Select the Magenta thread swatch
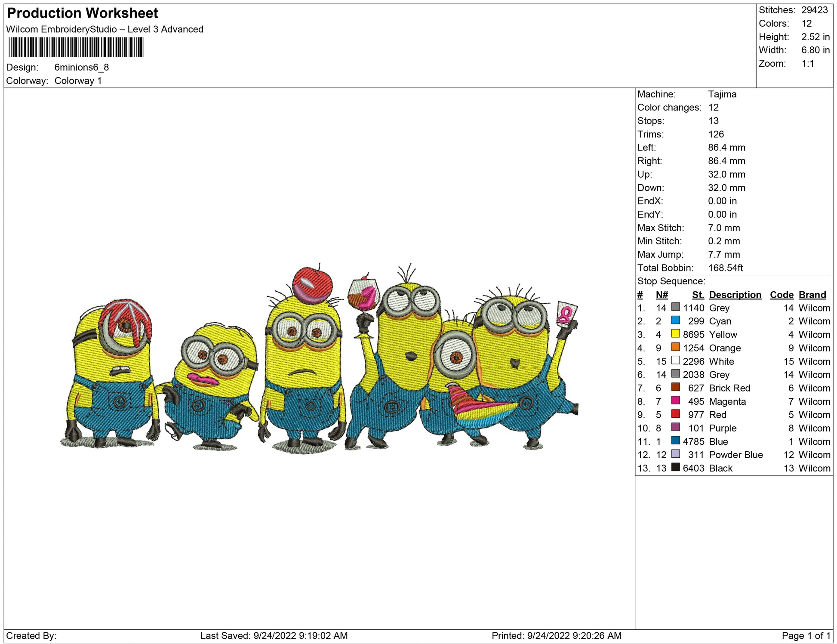837x644 pixels. coord(675,401)
